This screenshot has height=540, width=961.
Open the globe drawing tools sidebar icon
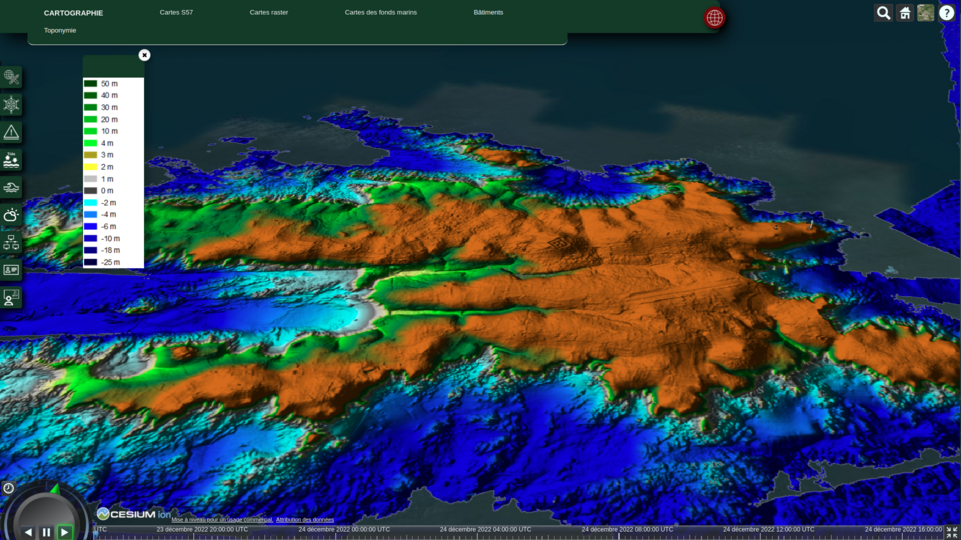point(11,77)
